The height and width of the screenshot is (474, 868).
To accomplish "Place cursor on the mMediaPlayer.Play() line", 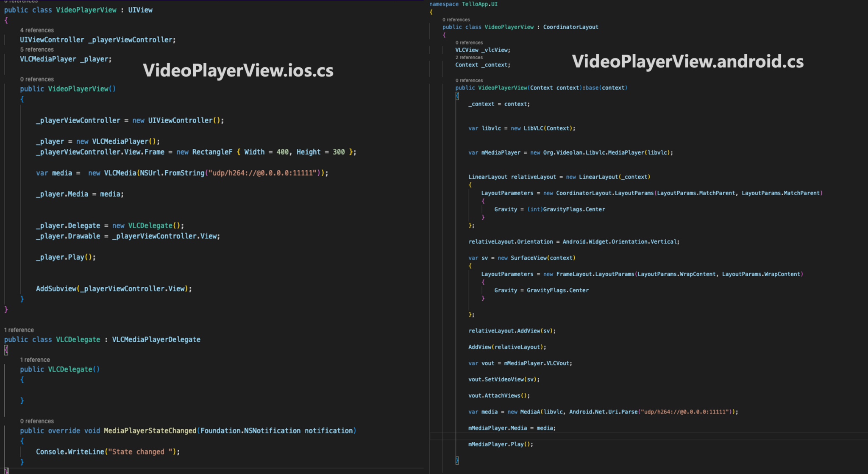I will [x=501, y=444].
